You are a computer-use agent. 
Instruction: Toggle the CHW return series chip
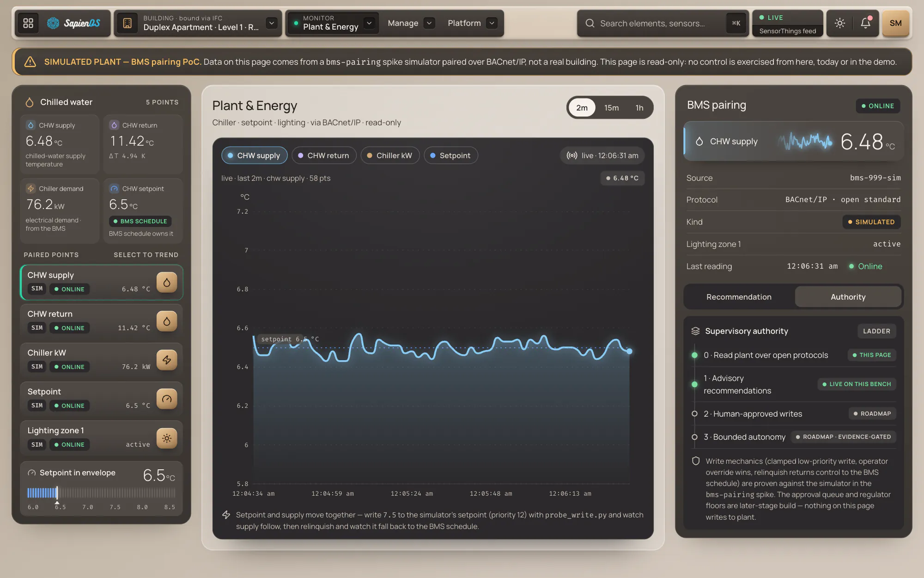tap(324, 155)
